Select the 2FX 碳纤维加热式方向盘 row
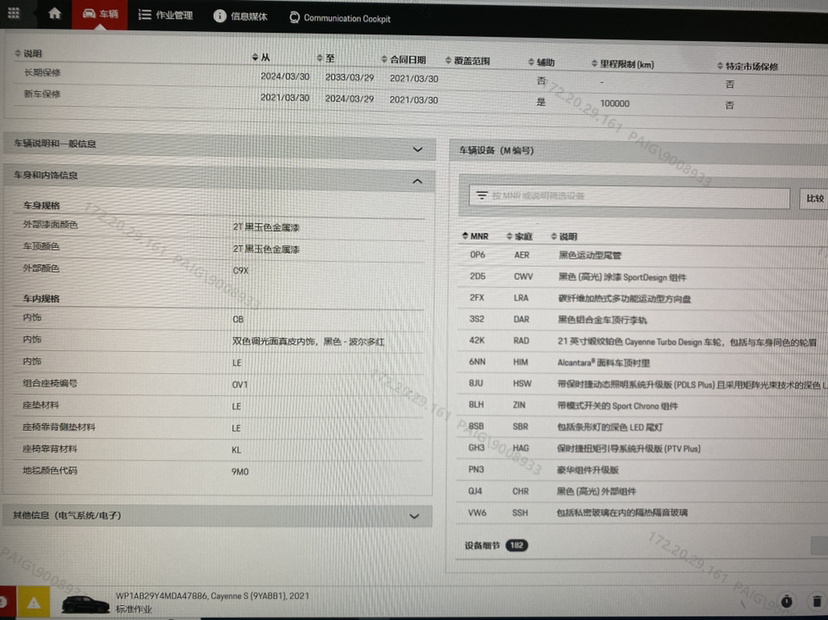The width and height of the screenshot is (828, 620). (x=643, y=298)
